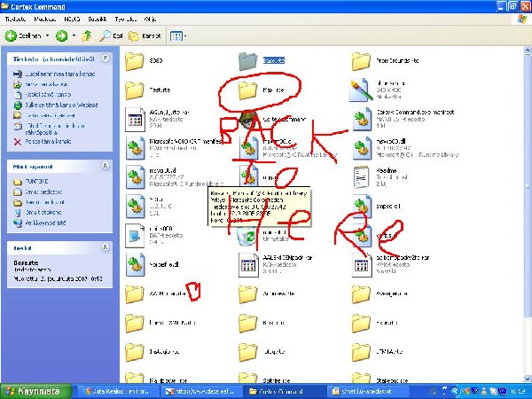Click the green Forward arrow in toolbar
The height and width of the screenshot is (399, 532).
tap(61, 35)
